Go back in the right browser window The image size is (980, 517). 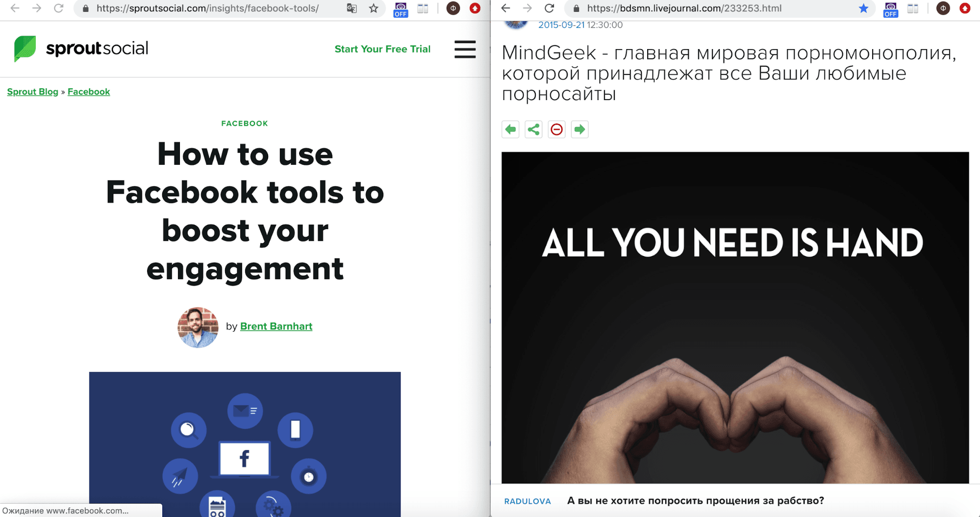(x=505, y=8)
